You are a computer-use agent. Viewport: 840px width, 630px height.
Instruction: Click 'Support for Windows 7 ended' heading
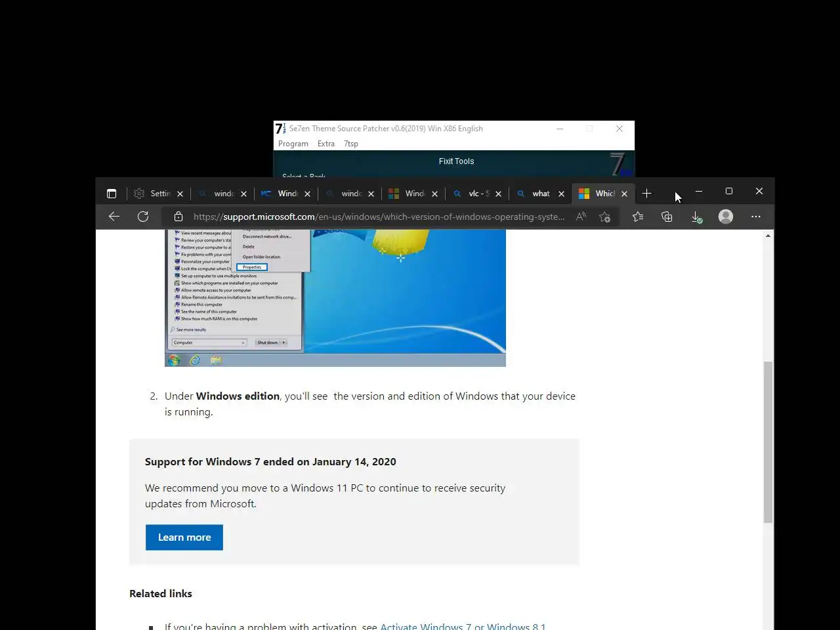tap(270, 461)
